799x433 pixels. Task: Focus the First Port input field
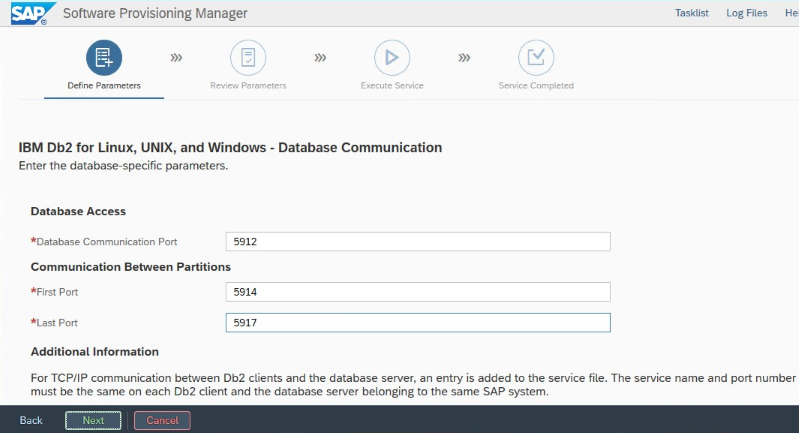tap(418, 292)
